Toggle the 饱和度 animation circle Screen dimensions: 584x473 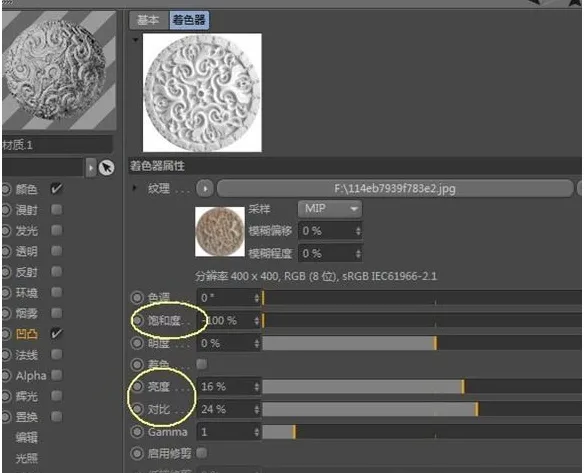(137, 320)
